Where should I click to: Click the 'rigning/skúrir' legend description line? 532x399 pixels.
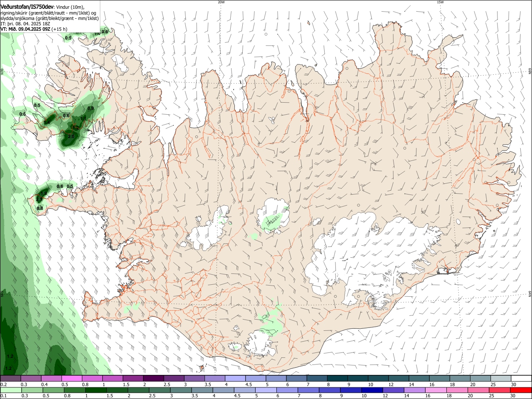click(48, 13)
